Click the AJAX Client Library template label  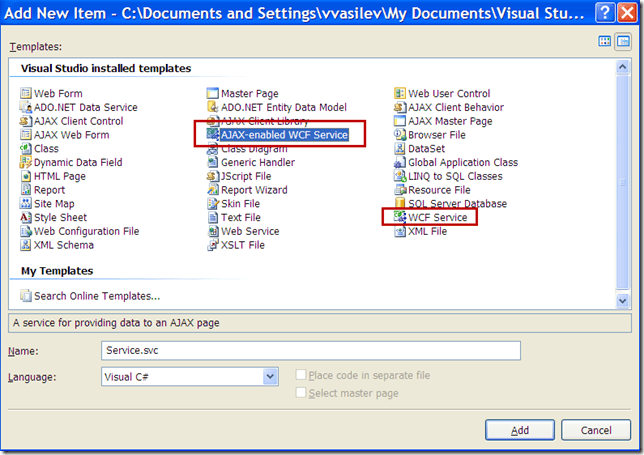click(264, 121)
